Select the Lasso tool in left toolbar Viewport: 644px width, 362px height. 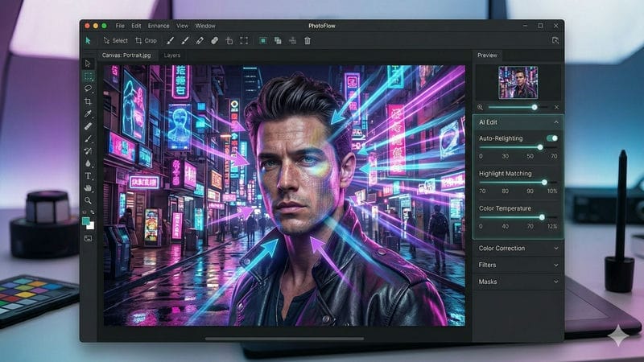coord(89,89)
